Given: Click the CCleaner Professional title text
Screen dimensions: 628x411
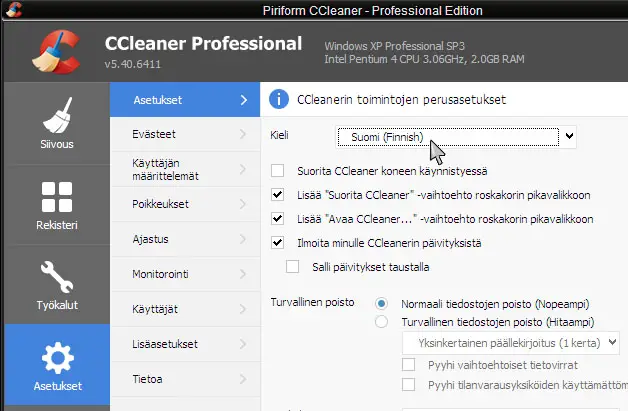Looking at the screenshot, I should [203, 43].
